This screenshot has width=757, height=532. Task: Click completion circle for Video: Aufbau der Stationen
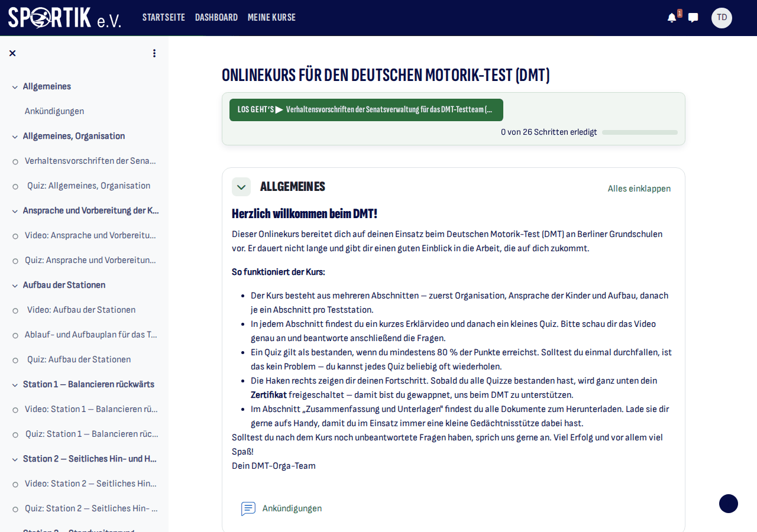(x=15, y=310)
